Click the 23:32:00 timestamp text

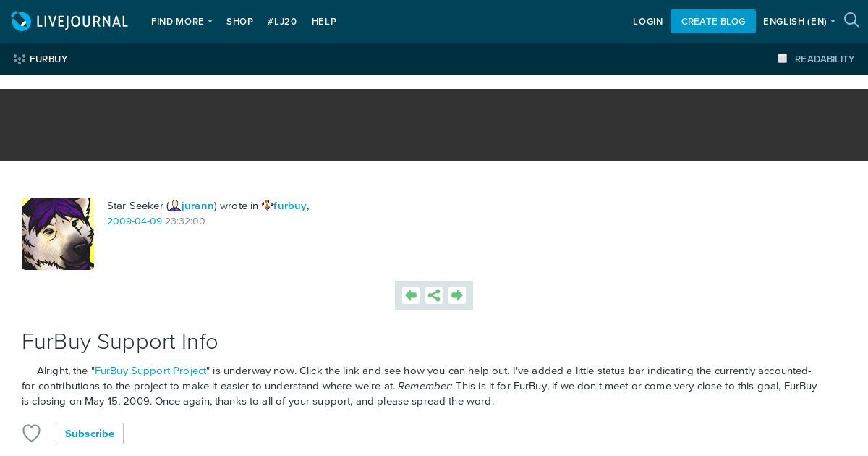[x=185, y=221]
